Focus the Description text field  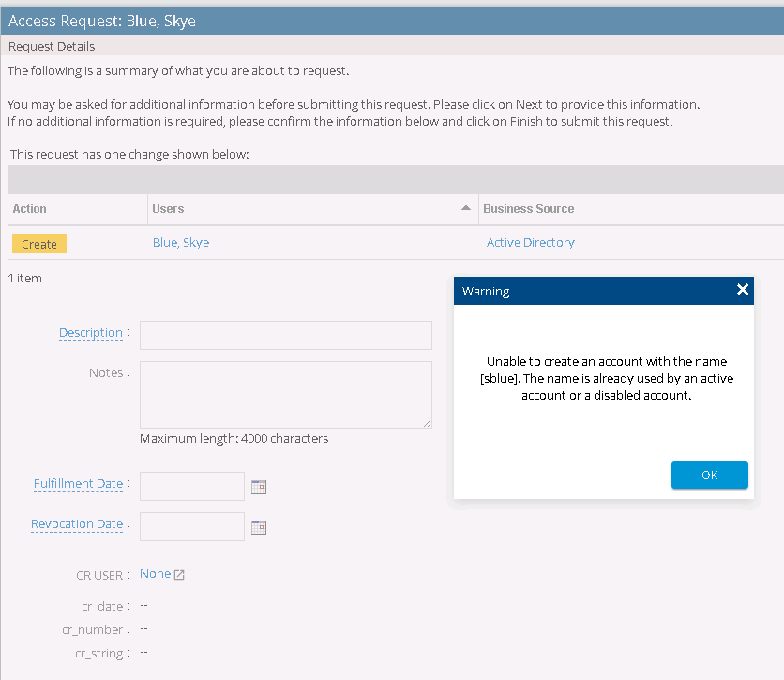[x=285, y=335]
